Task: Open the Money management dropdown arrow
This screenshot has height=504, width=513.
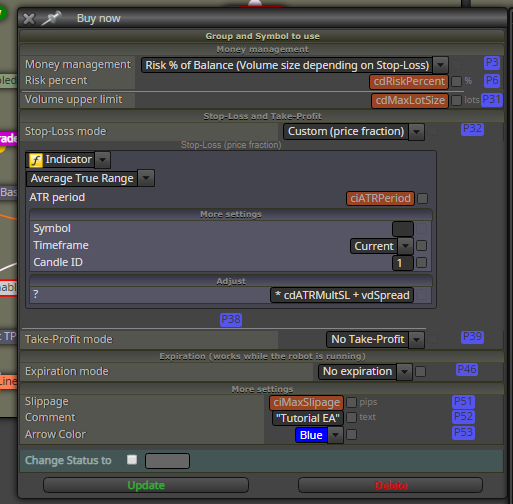Action: [440, 65]
